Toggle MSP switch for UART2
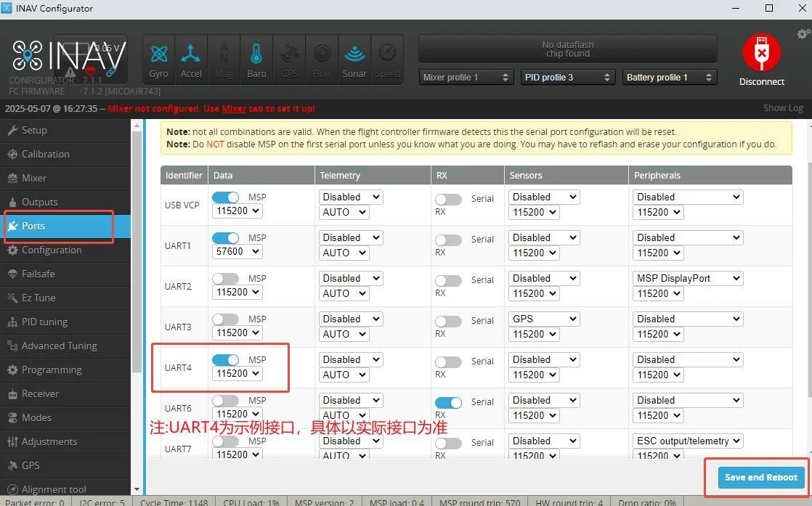Image resolution: width=812 pixels, height=506 pixels. [225, 279]
